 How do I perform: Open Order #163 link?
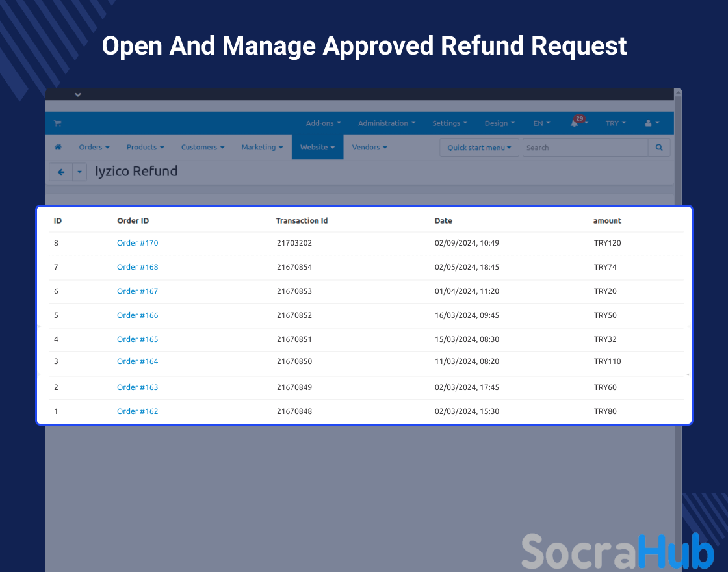pyautogui.click(x=137, y=387)
